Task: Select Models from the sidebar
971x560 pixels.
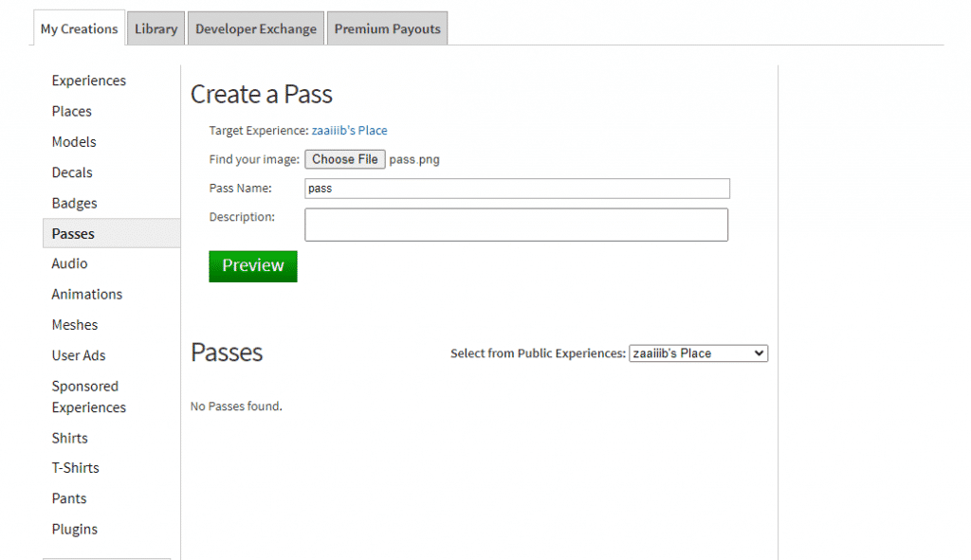Action: click(x=73, y=141)
